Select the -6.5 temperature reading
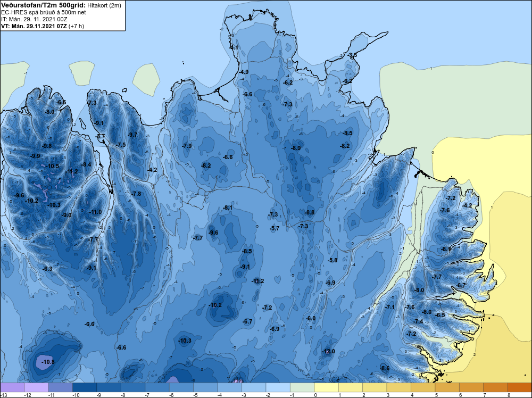Viewport: 532px width, 398px height. [440, 315]
